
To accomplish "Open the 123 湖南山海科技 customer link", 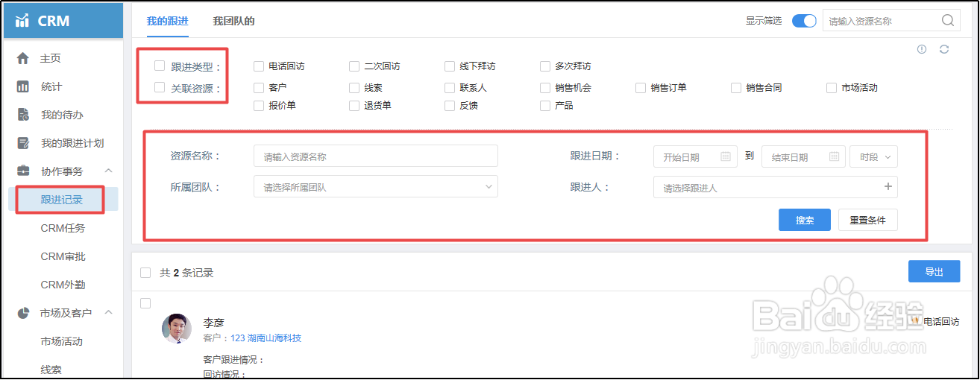I will click(x=266, y=338).
